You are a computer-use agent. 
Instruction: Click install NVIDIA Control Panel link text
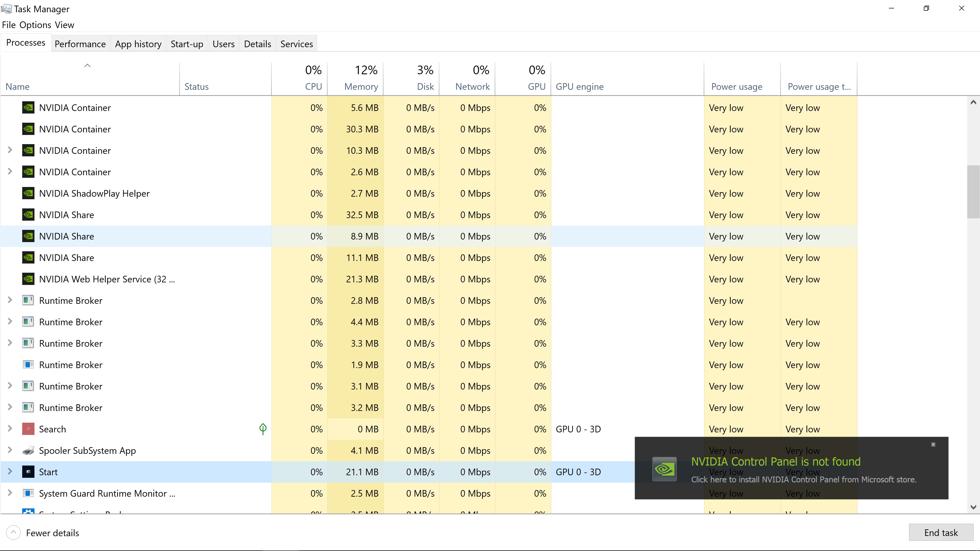[803, 480]
